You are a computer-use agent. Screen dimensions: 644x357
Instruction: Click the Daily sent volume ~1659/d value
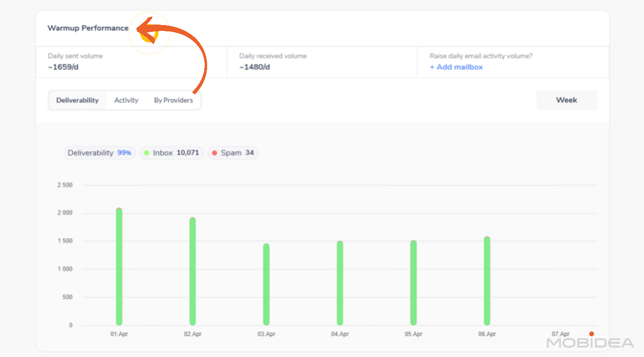pyautogui.click(x=63, y=67)
